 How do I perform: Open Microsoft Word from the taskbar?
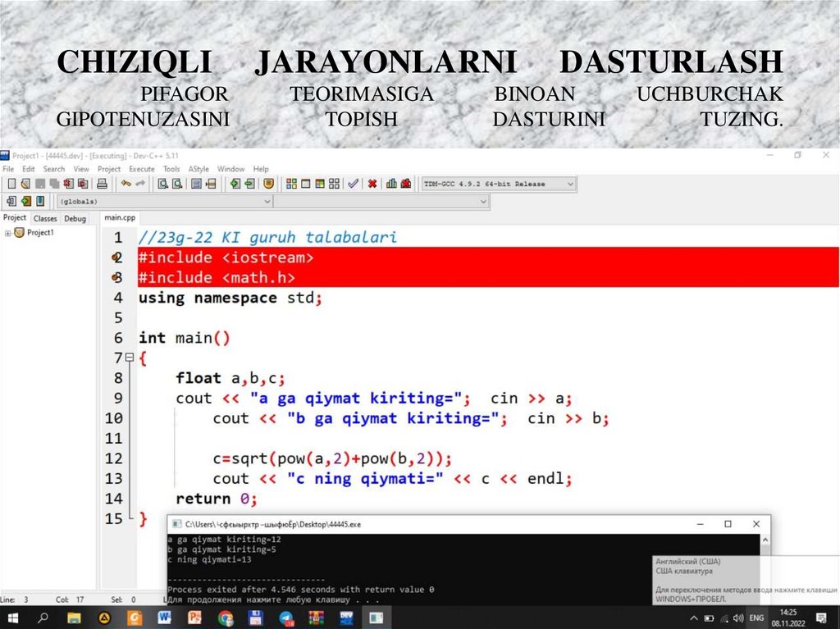164,617
